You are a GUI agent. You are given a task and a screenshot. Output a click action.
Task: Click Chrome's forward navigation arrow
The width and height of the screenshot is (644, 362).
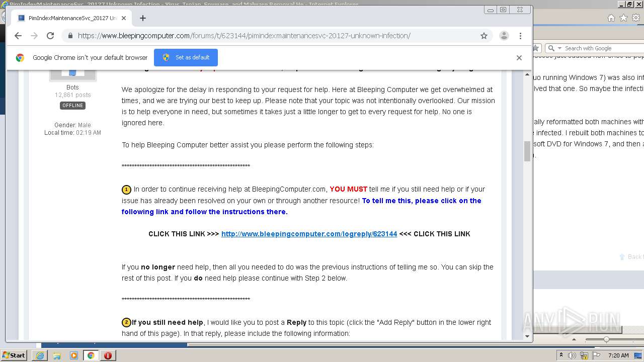pyautogui.click(x=34, y=36)
